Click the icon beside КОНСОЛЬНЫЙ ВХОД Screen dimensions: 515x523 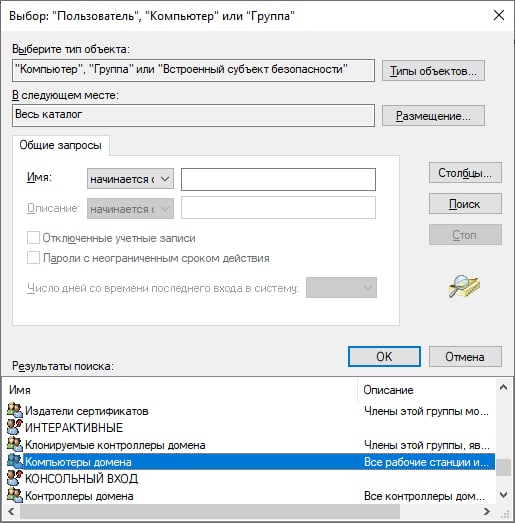click(x=15, y=478)
